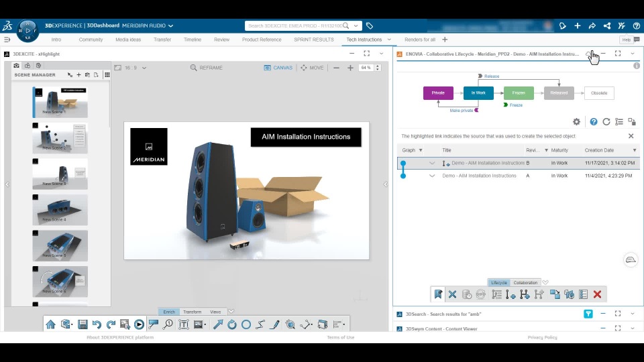Refresh the ENOVIA lifecycle view
The width and height of the screenshot is (644, 362).
[606, 122]
